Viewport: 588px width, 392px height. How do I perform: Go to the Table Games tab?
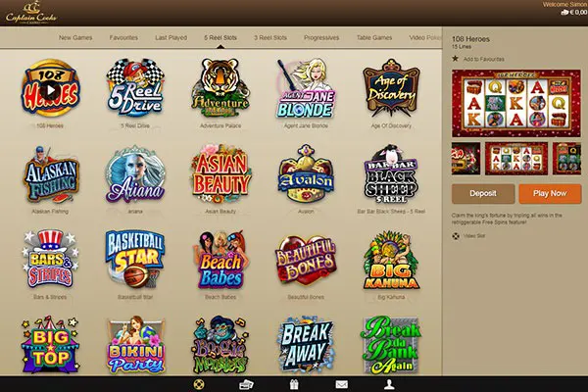[x=374, y=37]
